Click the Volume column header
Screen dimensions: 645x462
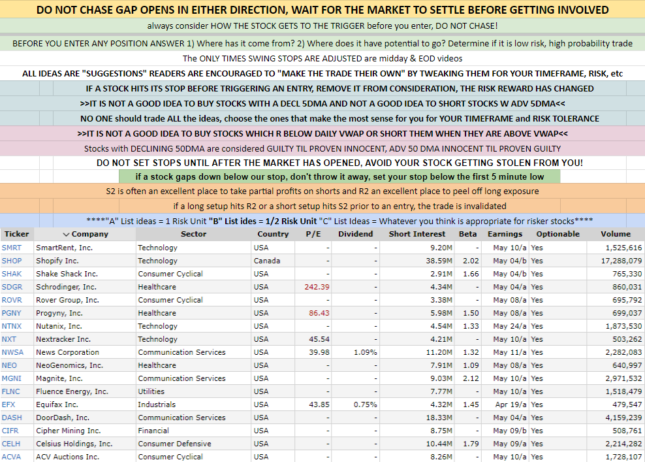click(615, 234)
